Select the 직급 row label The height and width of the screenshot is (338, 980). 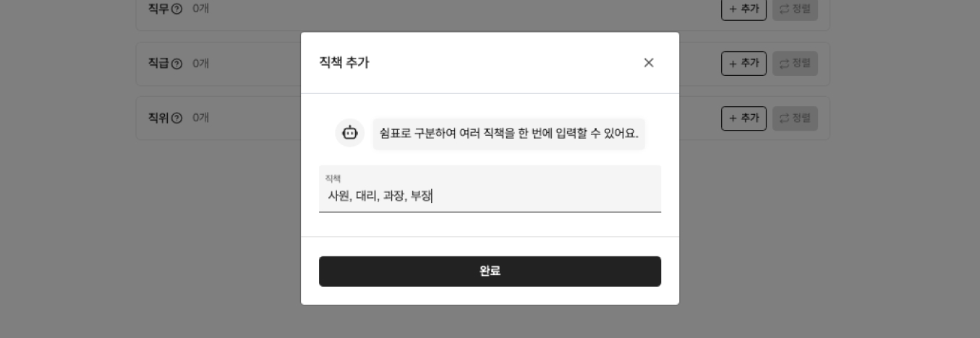click(158, 64)
